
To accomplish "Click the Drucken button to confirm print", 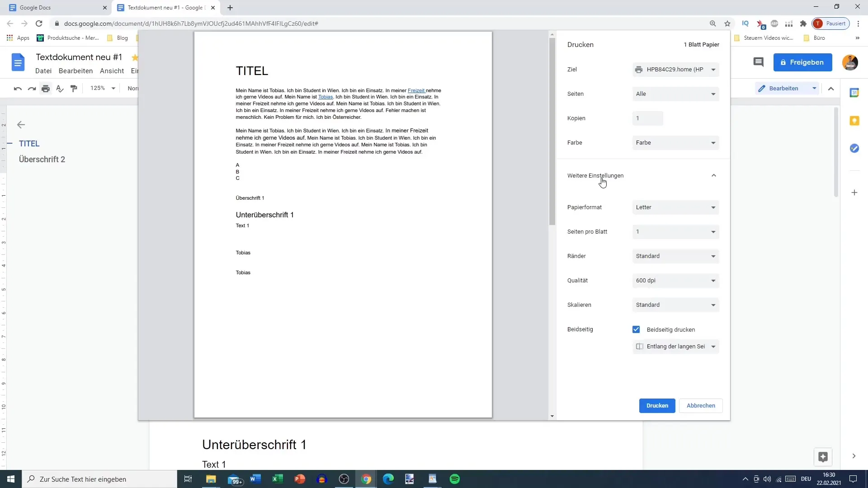I will click(657, 405).
